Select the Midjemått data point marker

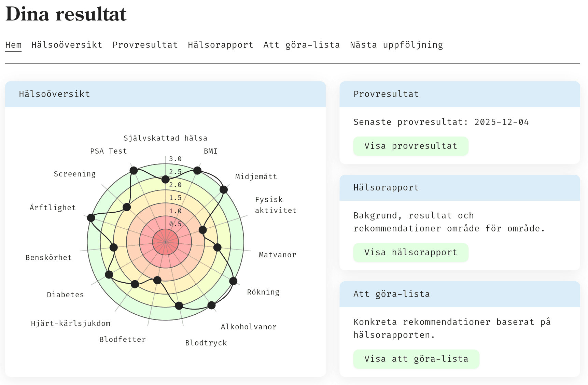tap(224, 189)
